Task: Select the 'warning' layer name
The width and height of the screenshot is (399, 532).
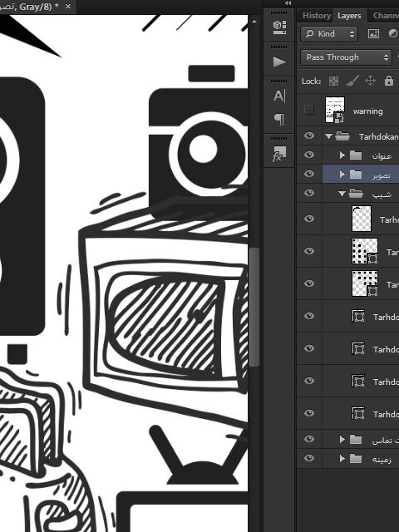Action: [367, 111]
